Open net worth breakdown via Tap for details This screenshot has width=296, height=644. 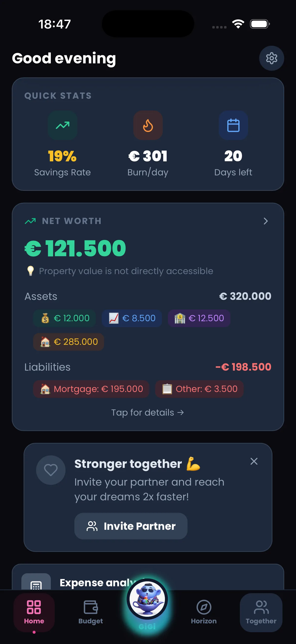(148, 412)
